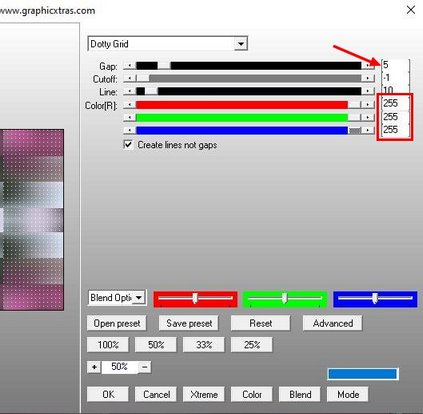The height and width of the screenshot is (414, 423).
Task: Click the blue color swatch bar
Action: click(363, 374)
